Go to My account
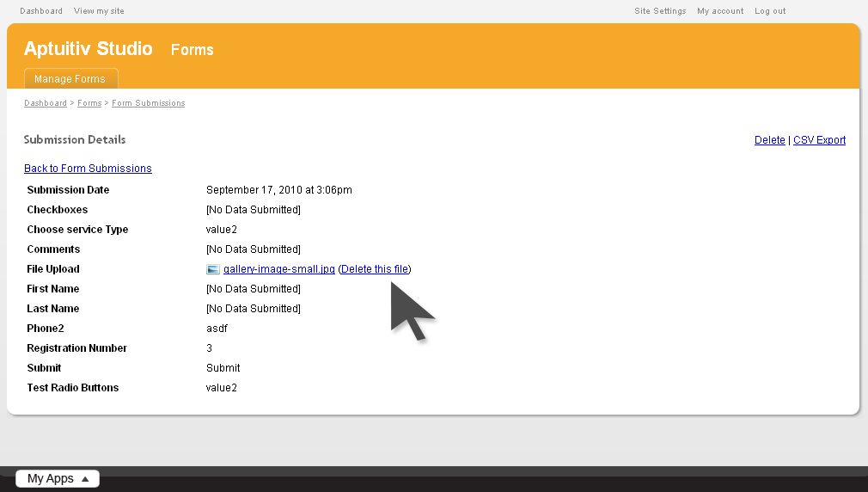The height and width of the screenshot is (492, 868). pos(720,11)
